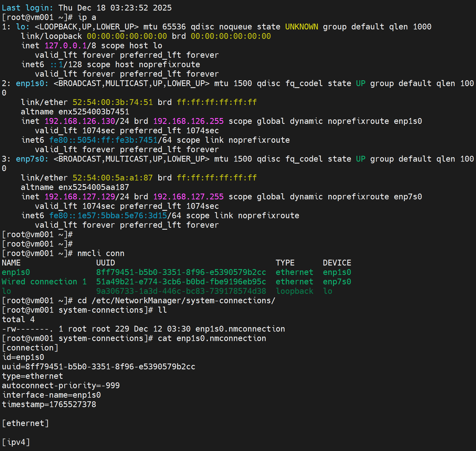Click IP address 192.168.127.129
Image resolution: width=476 pixels, height=451 pixels.
click(80, 197)
